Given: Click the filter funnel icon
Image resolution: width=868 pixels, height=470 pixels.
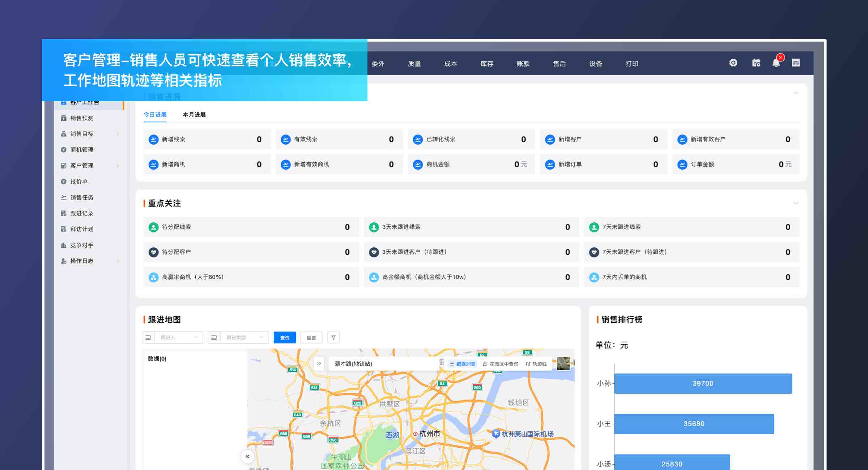Looking at the screenshot, I should coord(333,338).
